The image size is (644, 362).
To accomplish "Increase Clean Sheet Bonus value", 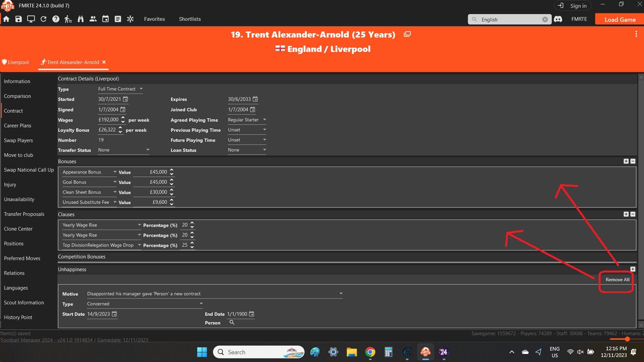I will (171, 190).
